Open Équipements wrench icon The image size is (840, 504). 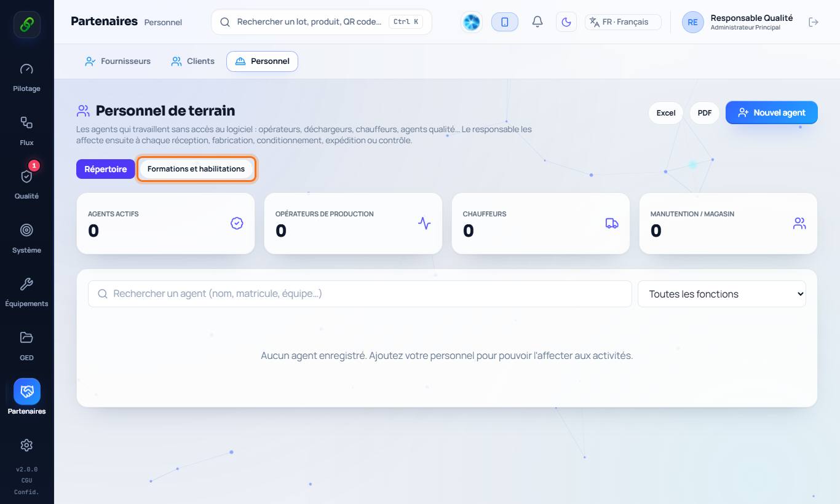click(x=26, y=284)
